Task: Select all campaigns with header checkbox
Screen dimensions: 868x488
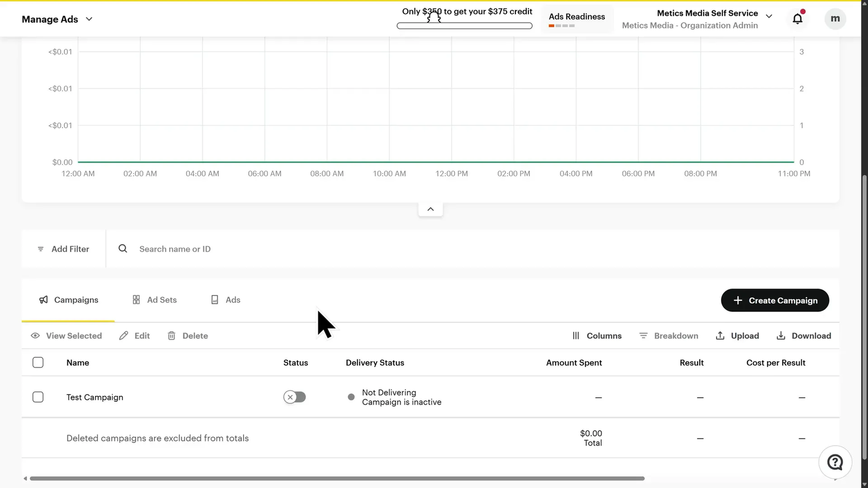Action: click(38, 362)
